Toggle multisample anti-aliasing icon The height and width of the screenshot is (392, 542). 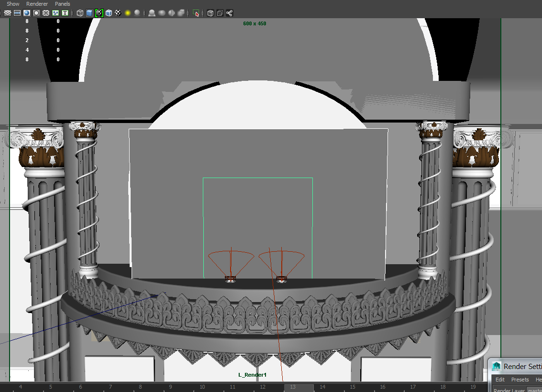point(171,13)
